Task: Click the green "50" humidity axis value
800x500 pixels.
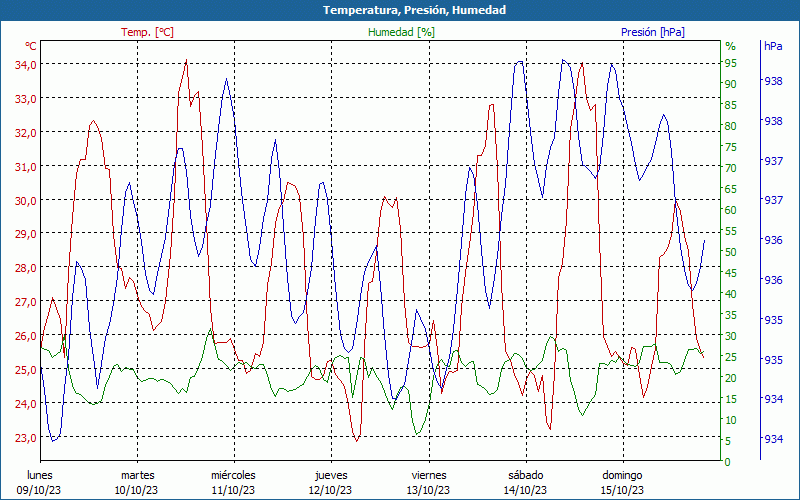Action: (x=731, y=252)
